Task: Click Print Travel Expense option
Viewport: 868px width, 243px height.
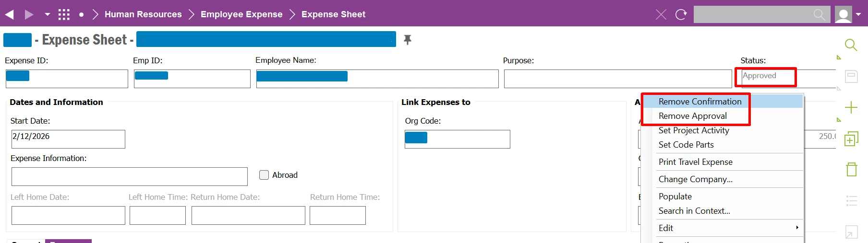Action: [695, 162]
